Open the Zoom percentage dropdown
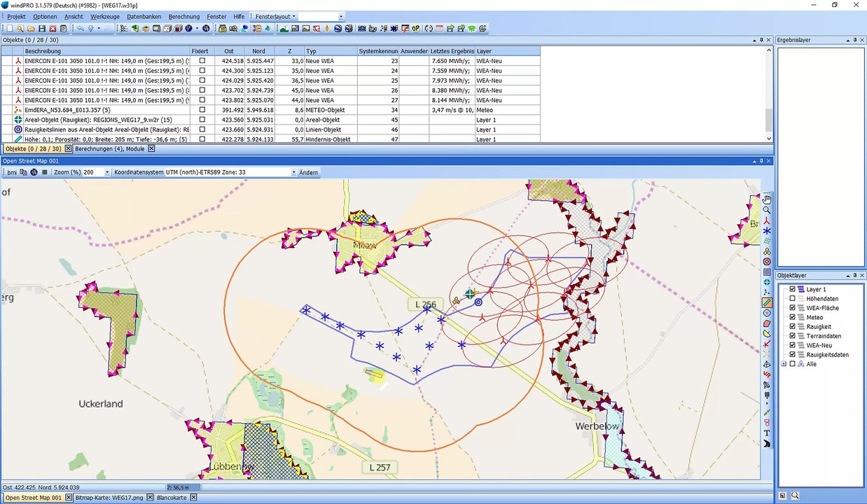Viewport: 867px width, 504px height. (x=107, y=172)
